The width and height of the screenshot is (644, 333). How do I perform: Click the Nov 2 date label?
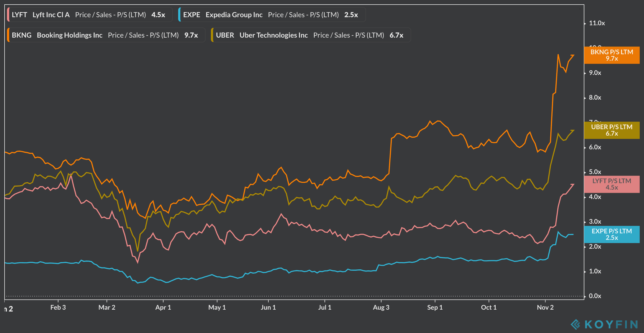pos(545,307)
